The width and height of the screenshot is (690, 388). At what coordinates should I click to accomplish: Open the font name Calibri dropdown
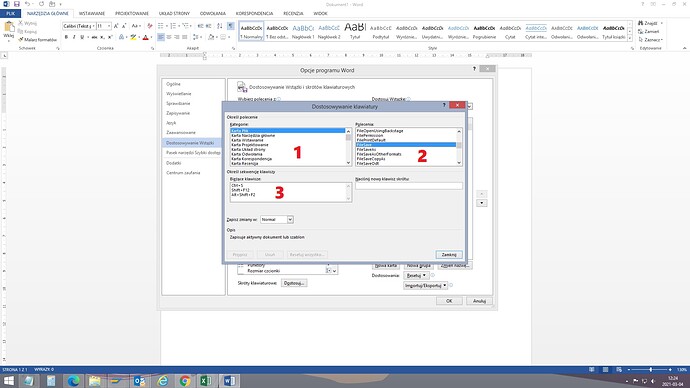point(93,26)
